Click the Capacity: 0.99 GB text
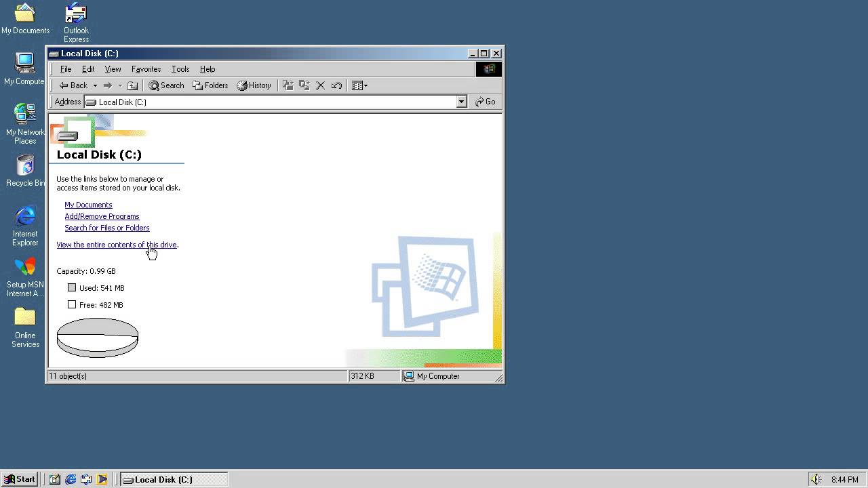 pos(86,271)
